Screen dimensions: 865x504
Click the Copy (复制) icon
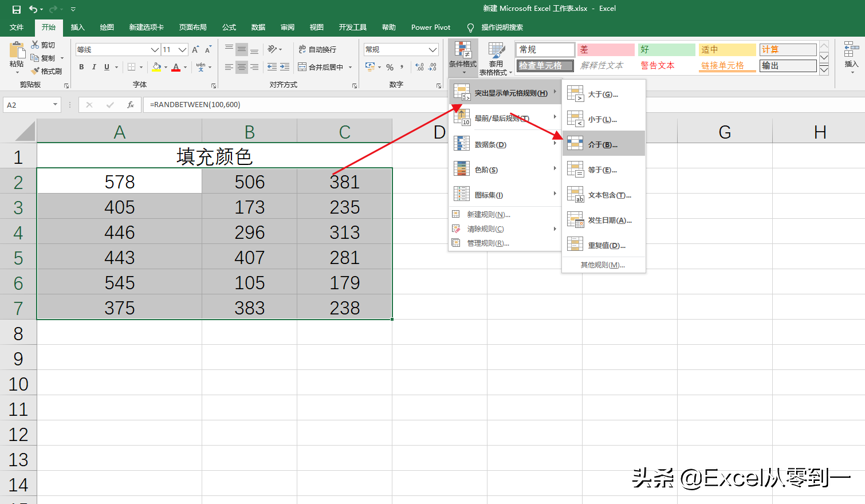point(35,58)
